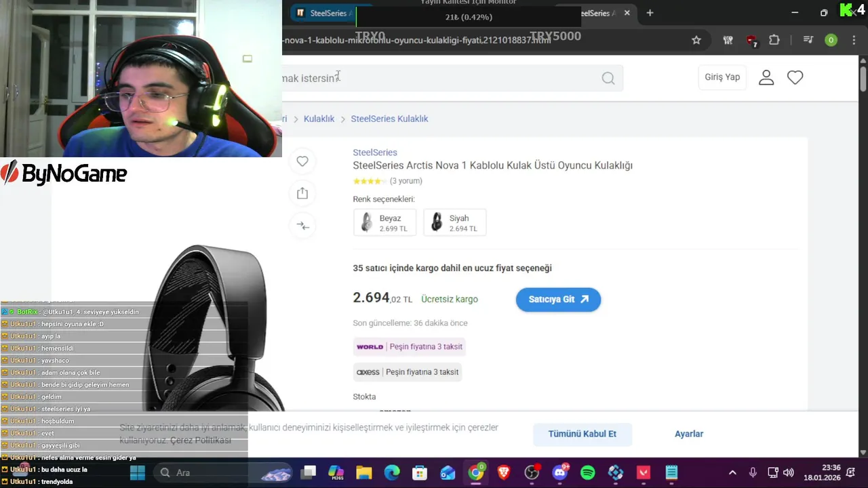Open Kulaklık breadcrumb link
Viewport: 868px width, 488px height.
tap(319, 119)
